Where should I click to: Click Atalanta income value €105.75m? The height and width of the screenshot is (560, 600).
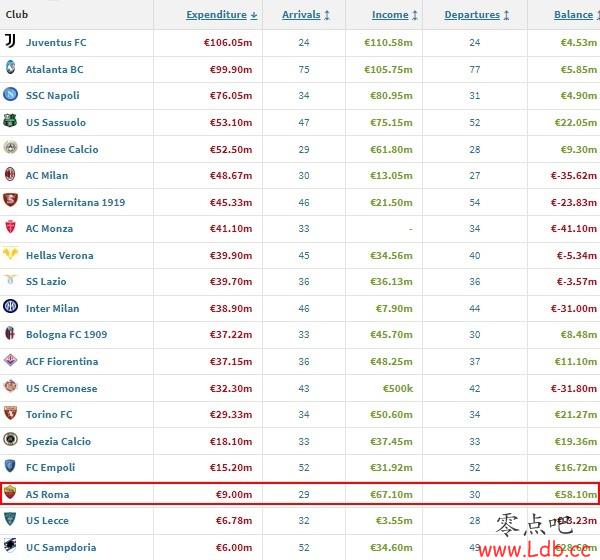(388, 70)
